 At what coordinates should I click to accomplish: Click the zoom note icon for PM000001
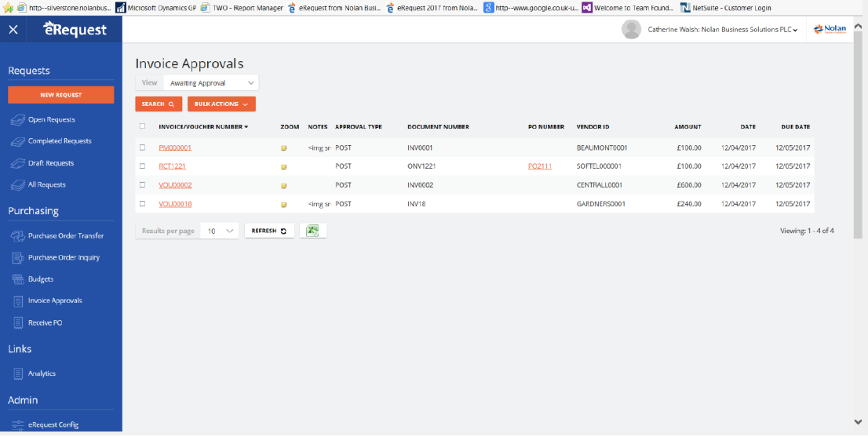point(283,148)
